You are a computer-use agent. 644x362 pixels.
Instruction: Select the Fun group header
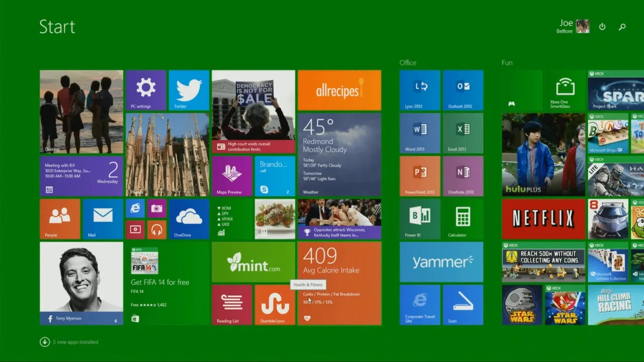pos(507,63)
